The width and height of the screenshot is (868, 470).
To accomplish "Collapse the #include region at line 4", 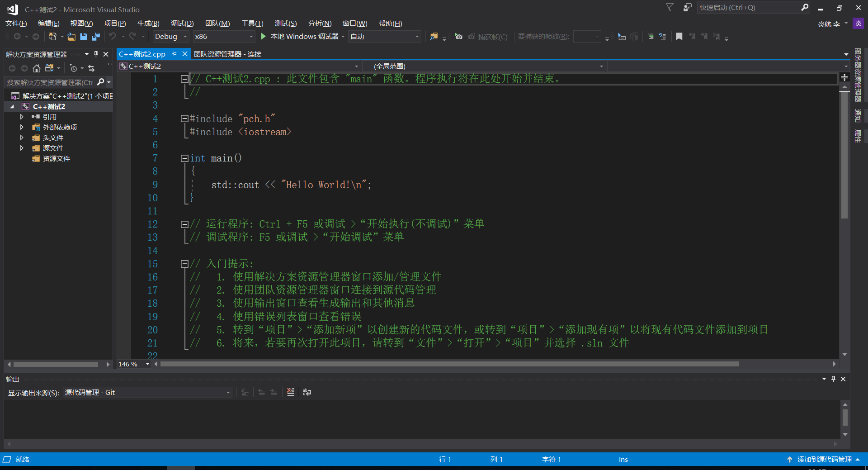I will (x=184, y=119).
